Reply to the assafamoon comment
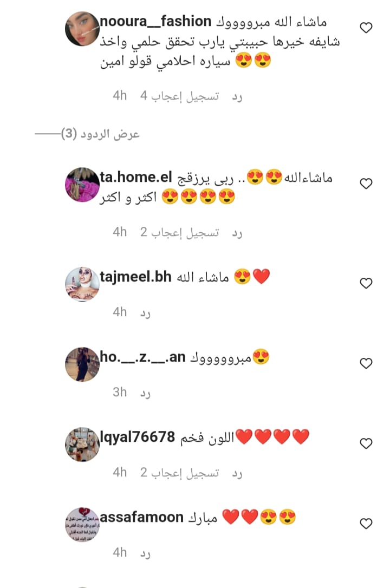This screenshot has width=390, height=588. pyautogui.click(x=146, y=553)
